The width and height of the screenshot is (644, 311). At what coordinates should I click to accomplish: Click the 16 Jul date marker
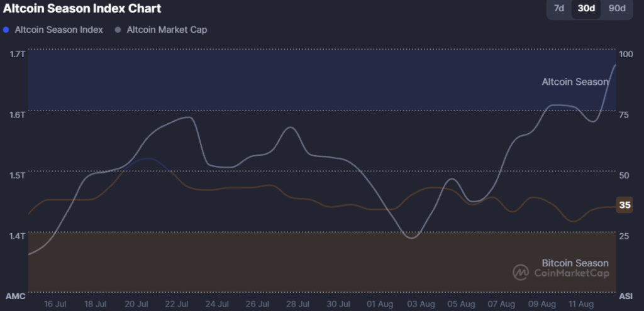[x=55, y=304]
